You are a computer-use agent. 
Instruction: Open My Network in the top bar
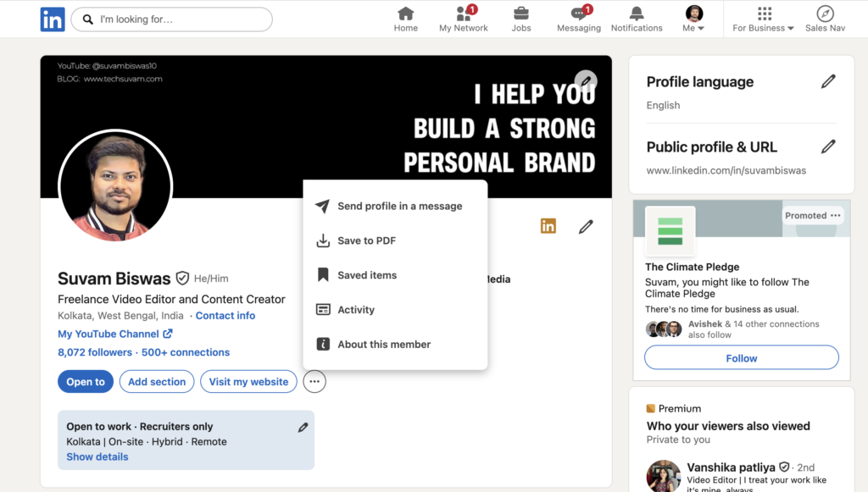(464, 19)
